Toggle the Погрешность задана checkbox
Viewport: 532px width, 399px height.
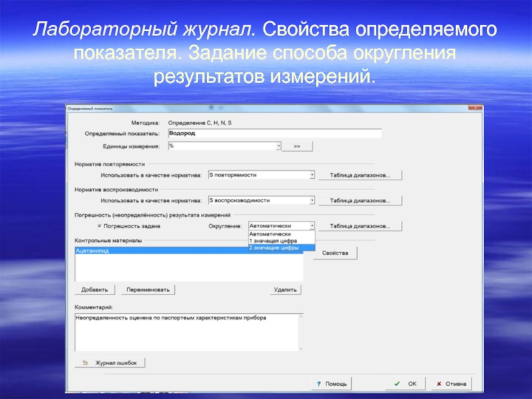100,226
